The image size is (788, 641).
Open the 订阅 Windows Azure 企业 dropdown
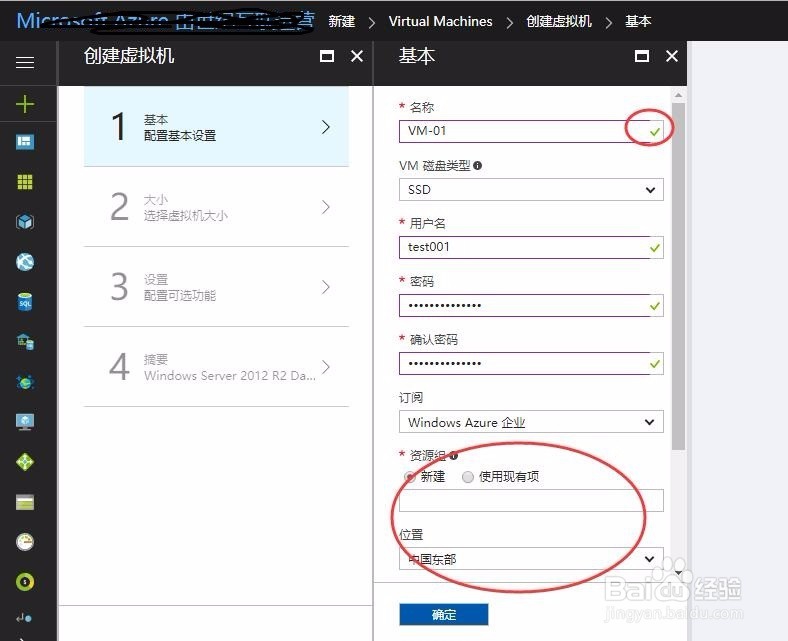(x=531, y=422)
